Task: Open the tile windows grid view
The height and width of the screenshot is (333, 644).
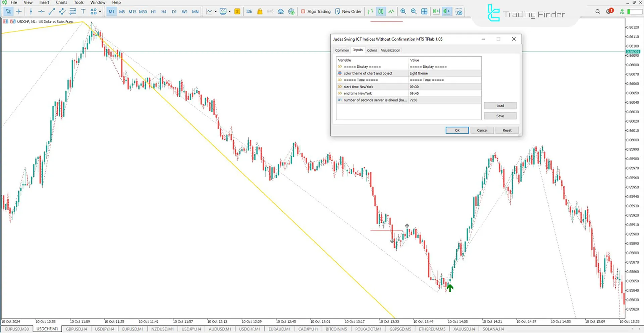Action: [x=424, y=11]
